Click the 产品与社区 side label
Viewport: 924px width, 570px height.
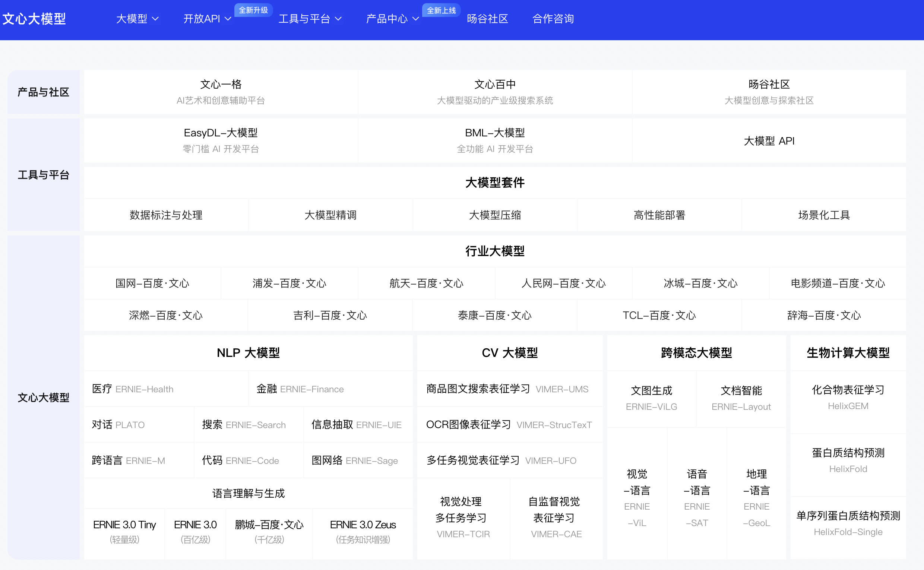click(x=43, y=92)
